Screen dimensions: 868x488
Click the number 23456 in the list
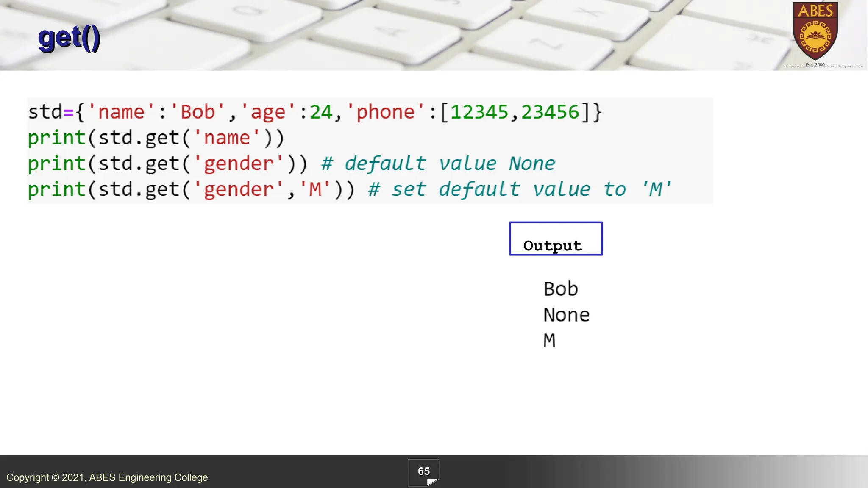(550, 112)
